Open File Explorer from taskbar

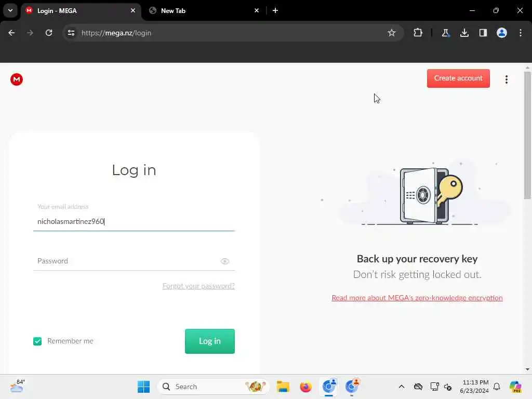click(283, 387)
